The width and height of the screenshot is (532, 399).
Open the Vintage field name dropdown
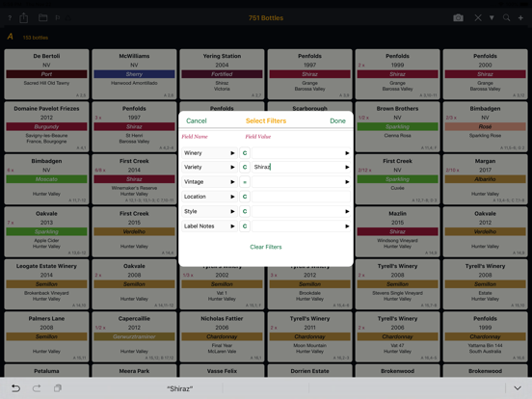209,182
